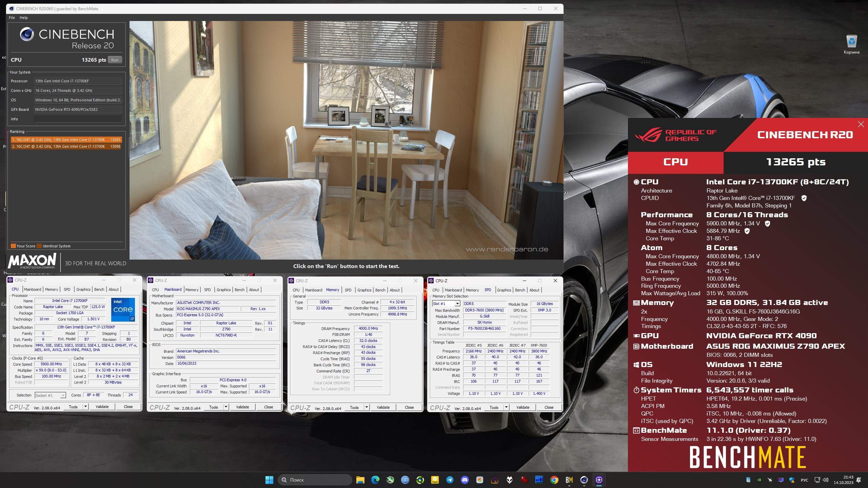Image resolution: width=868 pixels, height=488 pixels.
Task: Switch to BenchMate (BM) taskbar icon
Action: pos(569,480)
